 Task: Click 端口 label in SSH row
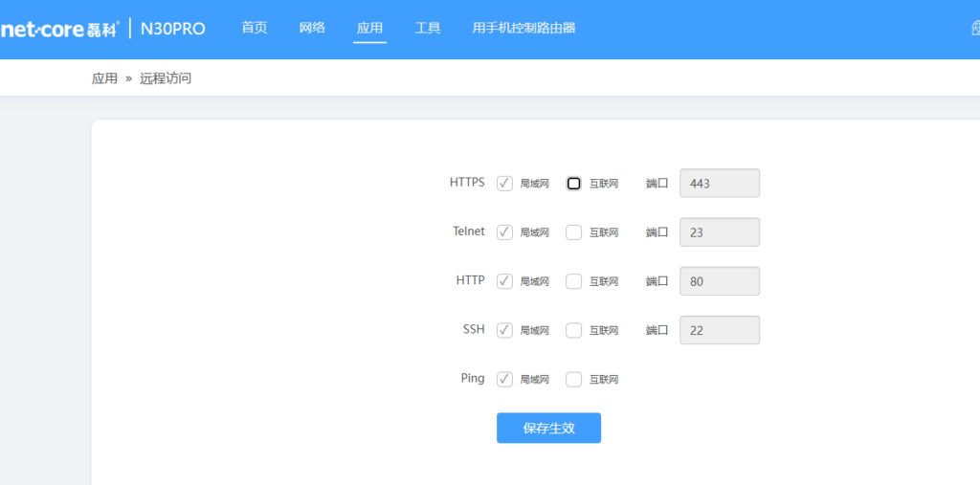pos(657,331)
